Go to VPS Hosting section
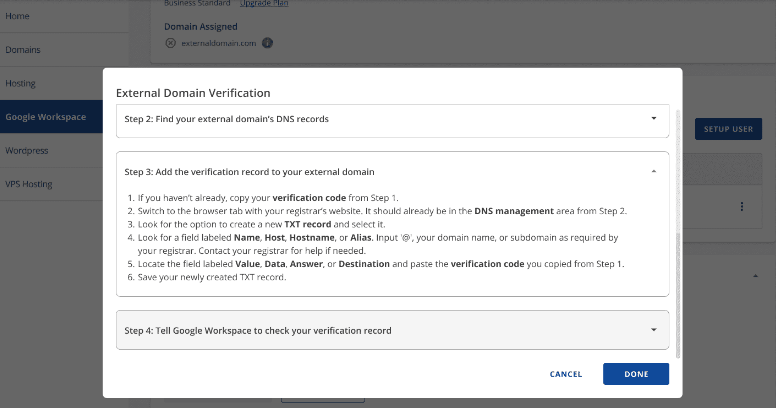Screen dimensions: 776x408 [x=30, y=184]
